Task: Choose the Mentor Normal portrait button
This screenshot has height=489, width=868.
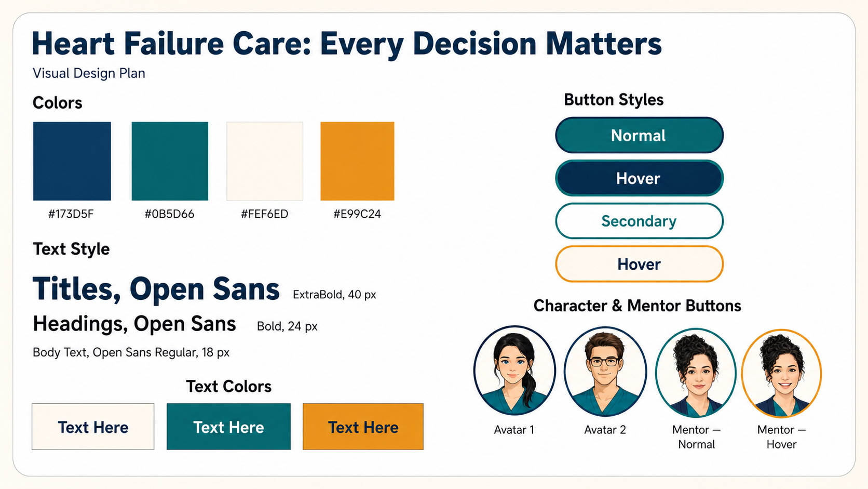Action: coord(696,373)
